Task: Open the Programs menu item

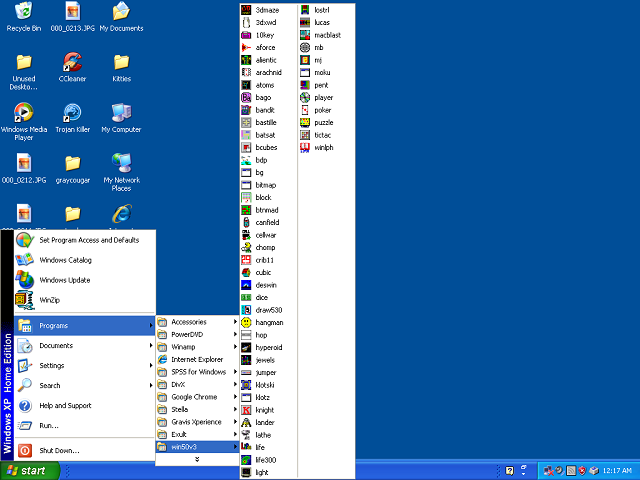Action: coord(84,326)
